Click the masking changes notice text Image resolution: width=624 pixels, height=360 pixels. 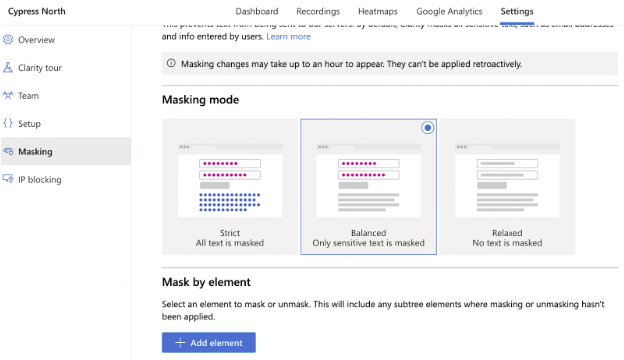(351, 64)
